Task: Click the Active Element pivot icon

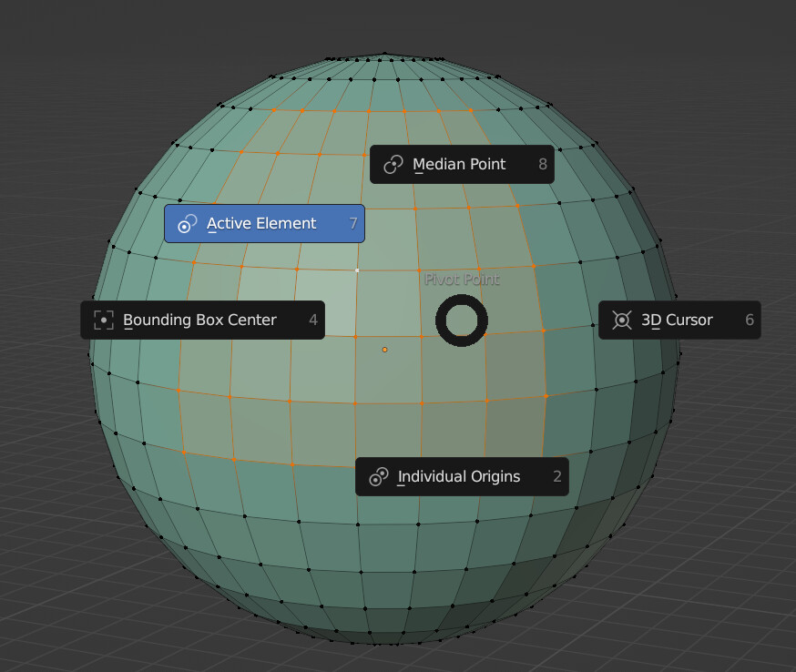Action: pyautogui.click(x=188, y=223)
